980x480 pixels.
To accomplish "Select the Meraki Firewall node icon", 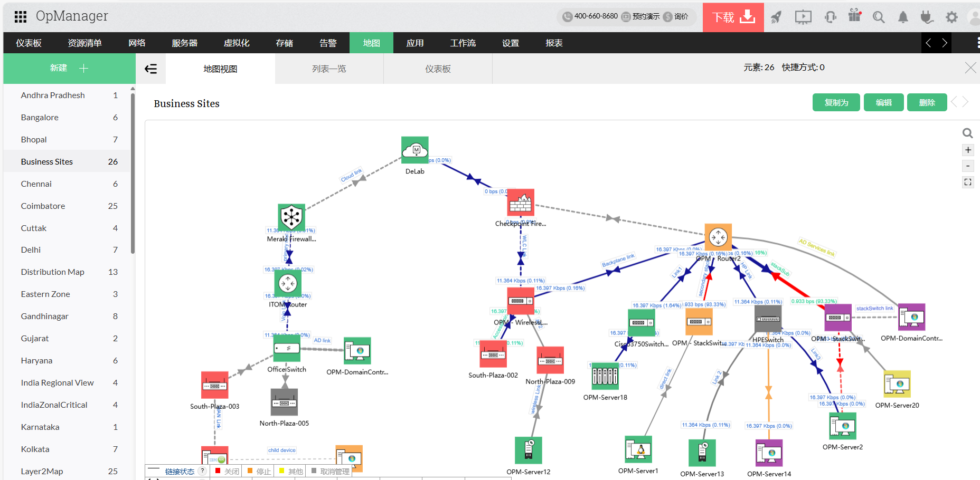I will pos(291,217).
